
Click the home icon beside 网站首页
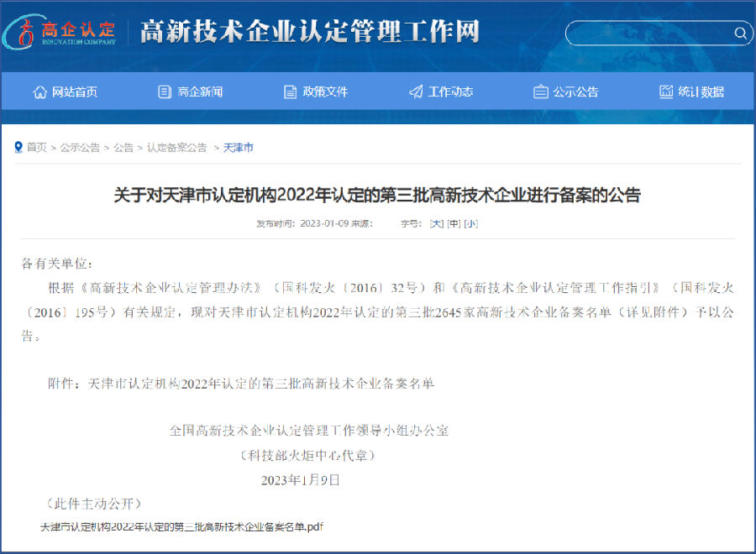[39, 92]
